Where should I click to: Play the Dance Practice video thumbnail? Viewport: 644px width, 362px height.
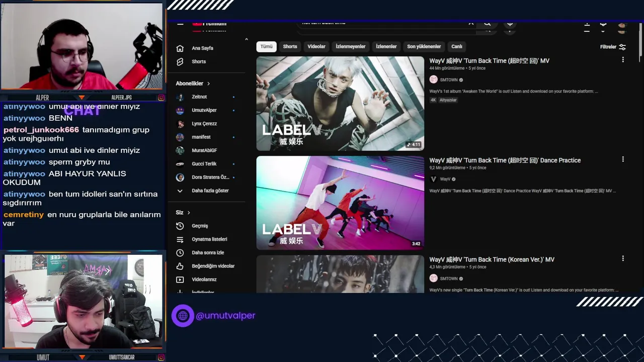(340, 203)
